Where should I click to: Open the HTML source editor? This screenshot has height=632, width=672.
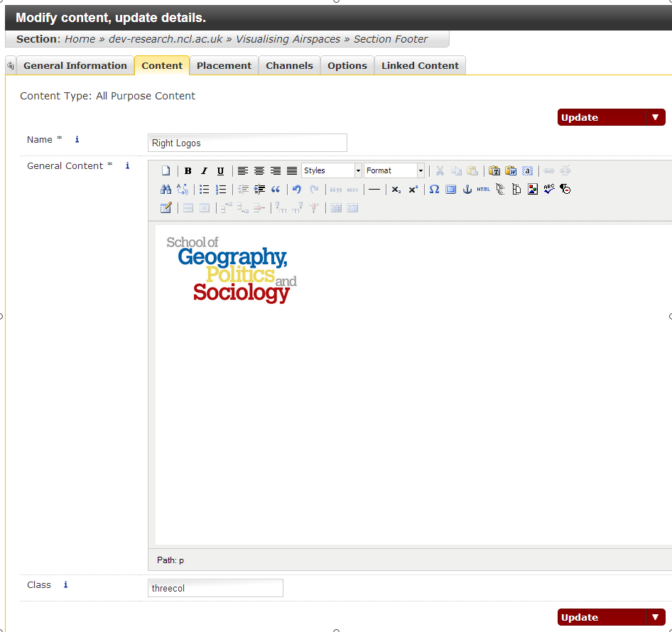coord(484,190)
